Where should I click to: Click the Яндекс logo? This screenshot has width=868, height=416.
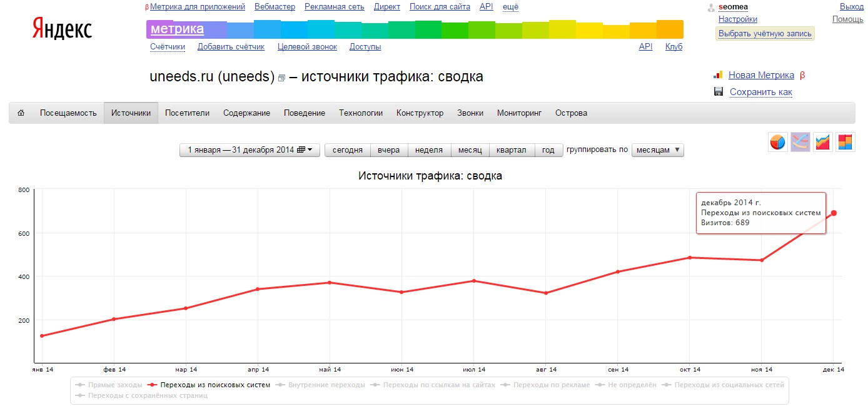tap(62, 29)
